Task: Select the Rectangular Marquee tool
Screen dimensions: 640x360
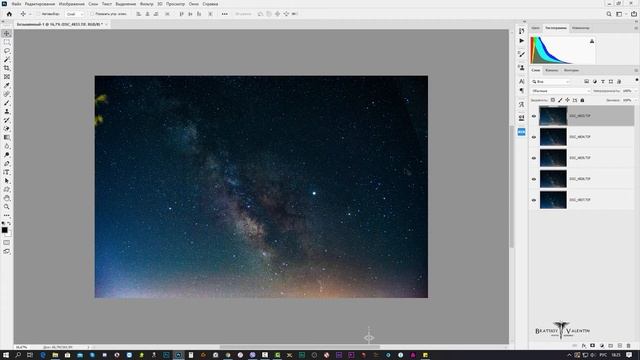Action: coord(7,42)
